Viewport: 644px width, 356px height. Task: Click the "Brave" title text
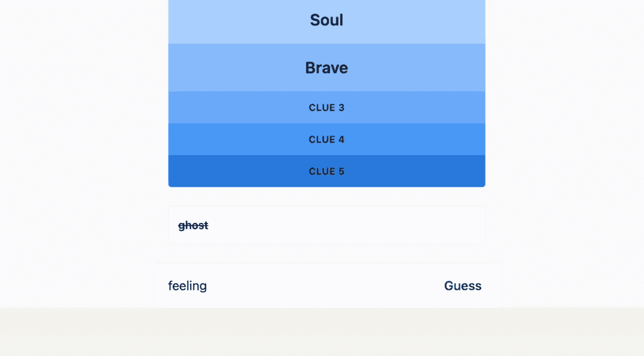click(x=327, y=67)
